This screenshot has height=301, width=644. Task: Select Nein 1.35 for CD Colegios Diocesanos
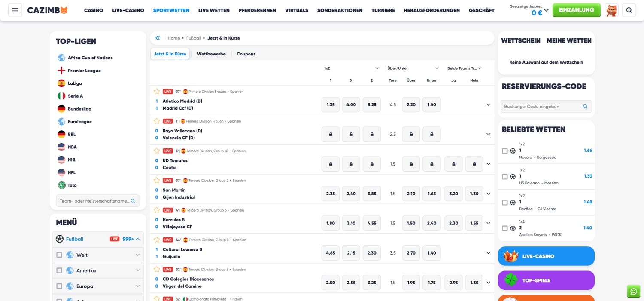474,283
